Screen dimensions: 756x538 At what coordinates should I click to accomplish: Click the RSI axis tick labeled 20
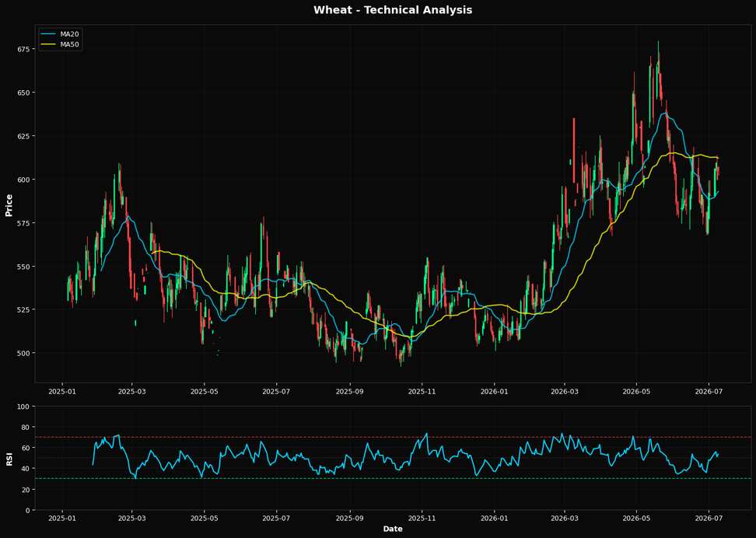click(25, 489)
